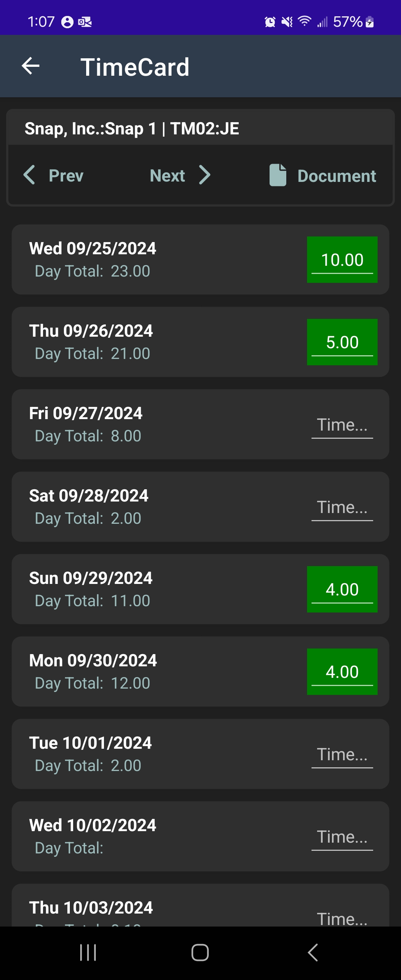Tap the Next right chevron
Image resolution: width=401 pixels, height=980 pixels.
pyautogui.click(x=205, y=175)
